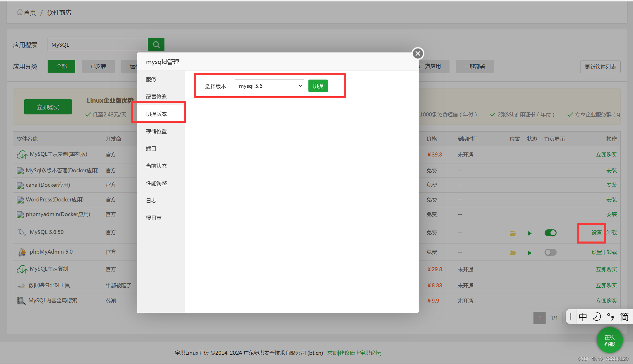This screenshot has height=364, width=633.
Task: Click play status icon for phpMyAdmin 5.0
Action: (529, 253)
